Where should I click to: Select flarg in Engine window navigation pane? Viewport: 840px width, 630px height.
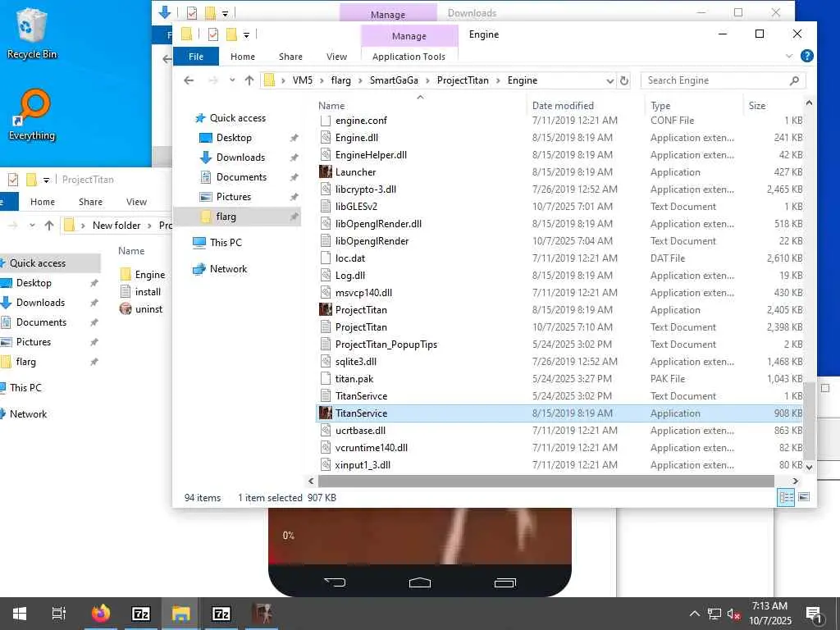pyautogui.click(x=226, y=217)
